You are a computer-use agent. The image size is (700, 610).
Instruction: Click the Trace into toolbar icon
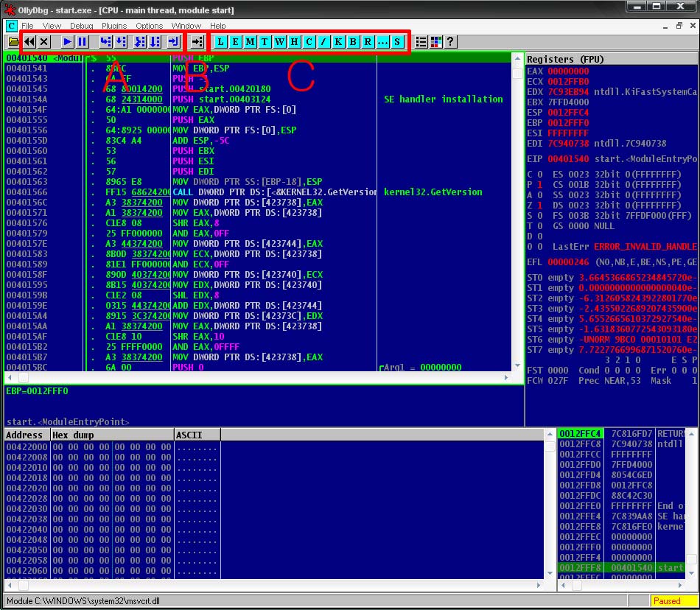[x=140, y=42]
